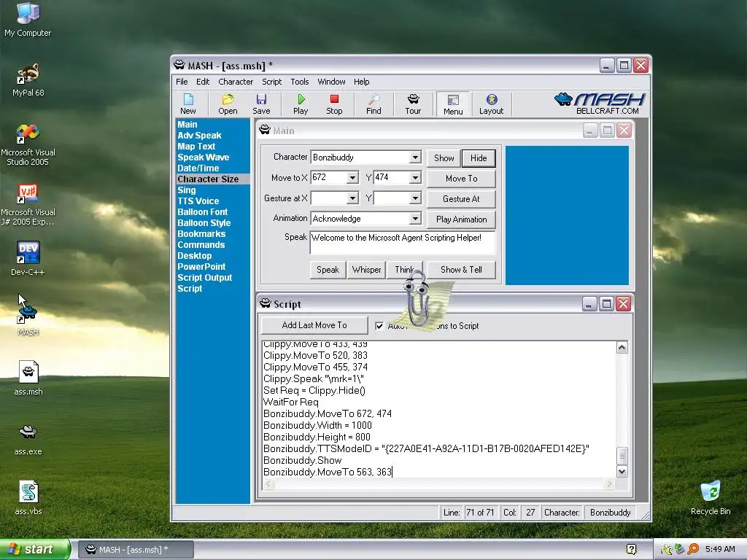The height and width of the screenshot is (560, 747).
Task: Click the Move To button
Action: point(461,179)
